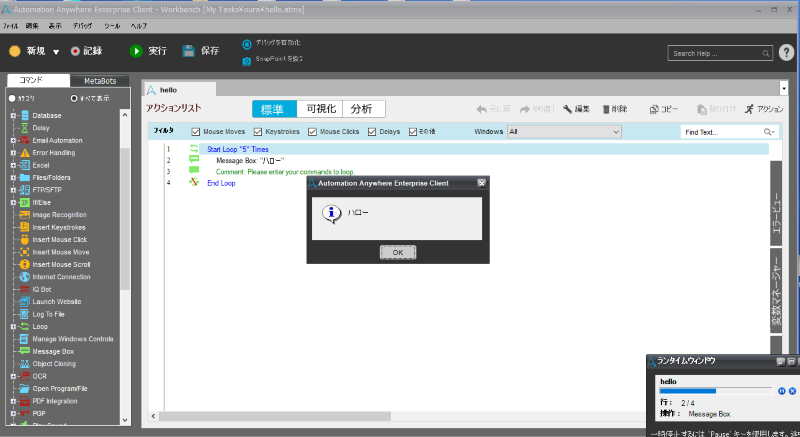Click the 保存 save button

pos(201,51)
